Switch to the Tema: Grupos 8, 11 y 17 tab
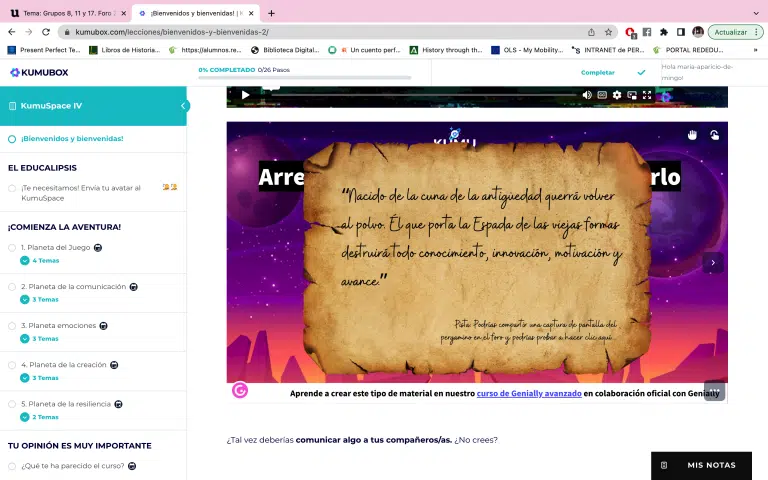The image size is (768, 480). (65, 13)
